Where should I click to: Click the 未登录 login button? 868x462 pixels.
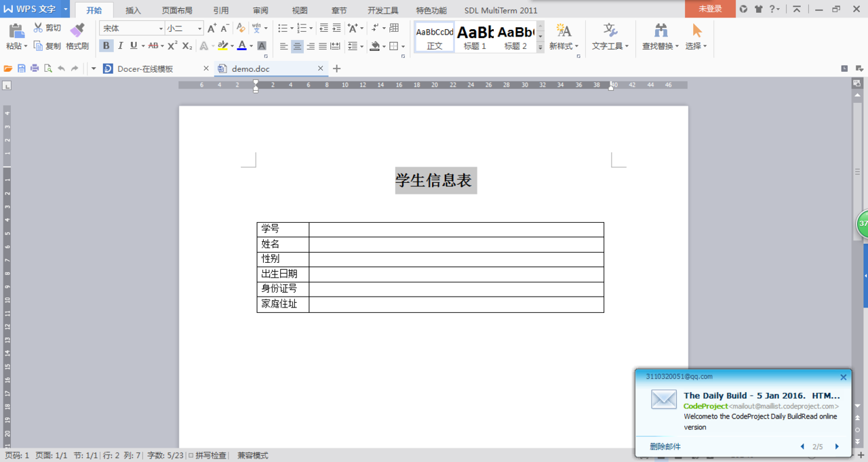(710, 9)
